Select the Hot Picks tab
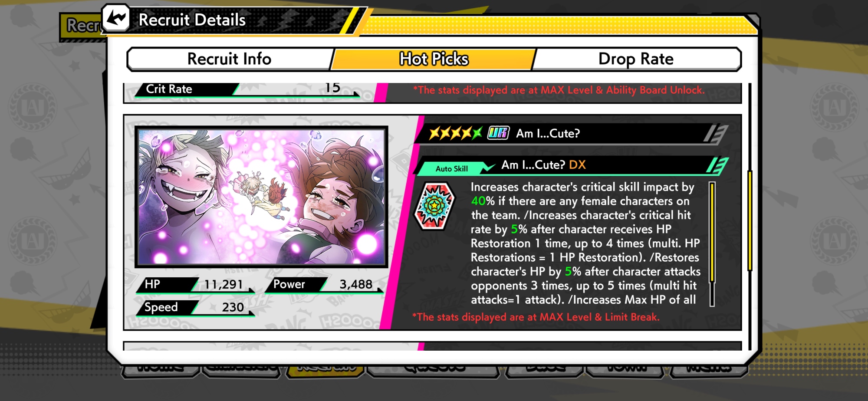Viewport: 868px width, 401px height. [434, 59]
